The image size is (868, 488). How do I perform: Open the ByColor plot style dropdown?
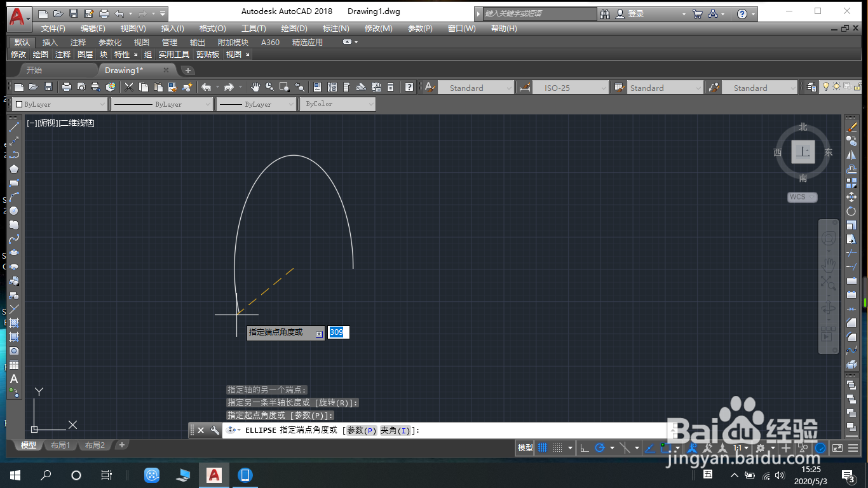pyautogui.click(x=337, y=104)
